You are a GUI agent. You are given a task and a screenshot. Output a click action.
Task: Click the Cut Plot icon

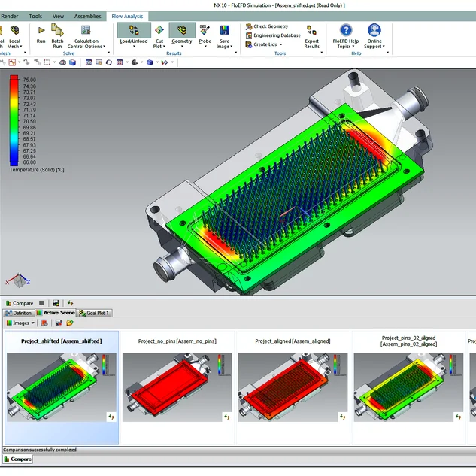(159, 30)
